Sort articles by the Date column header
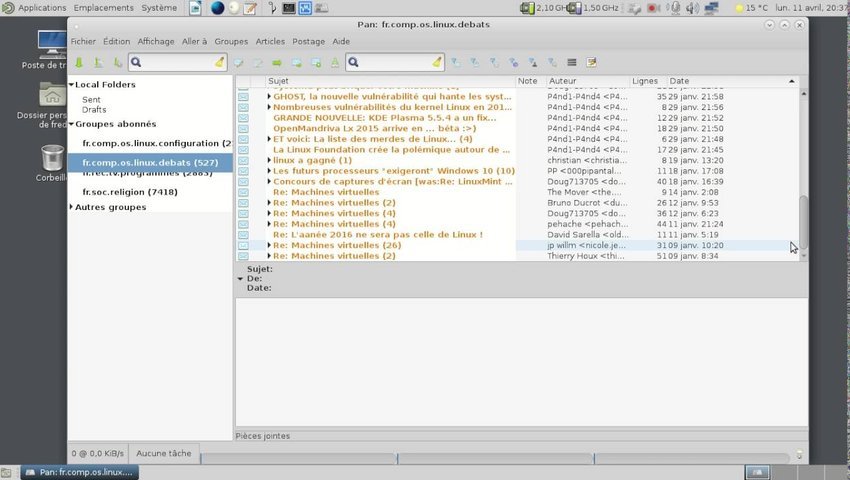850x480 pixels. pyautogui.click(x=732, y=81)
